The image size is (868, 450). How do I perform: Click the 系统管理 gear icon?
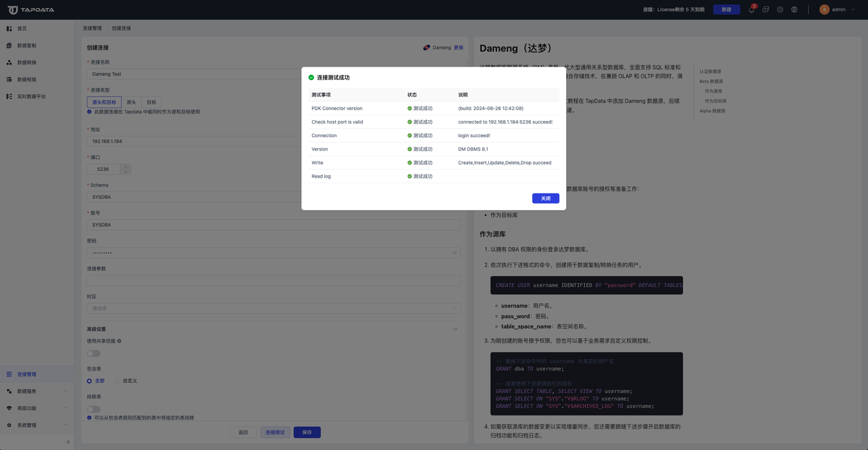click(x=9, y=425)
